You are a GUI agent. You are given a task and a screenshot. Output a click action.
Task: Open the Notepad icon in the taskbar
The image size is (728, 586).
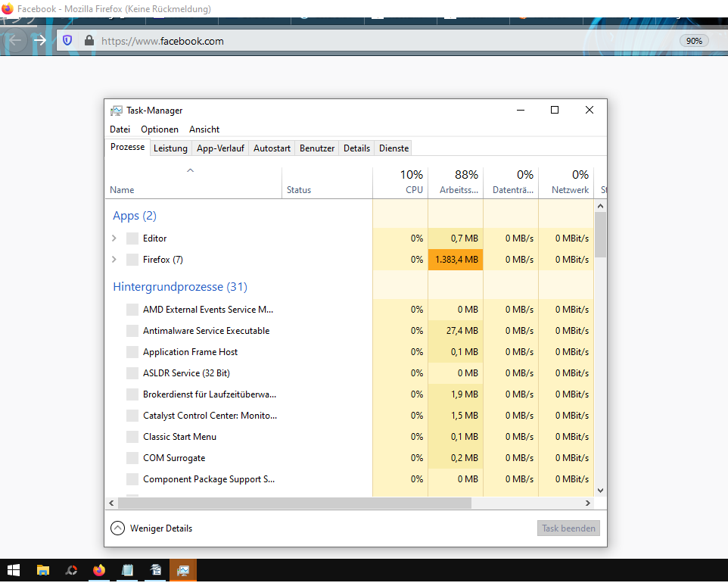(127, 571)
